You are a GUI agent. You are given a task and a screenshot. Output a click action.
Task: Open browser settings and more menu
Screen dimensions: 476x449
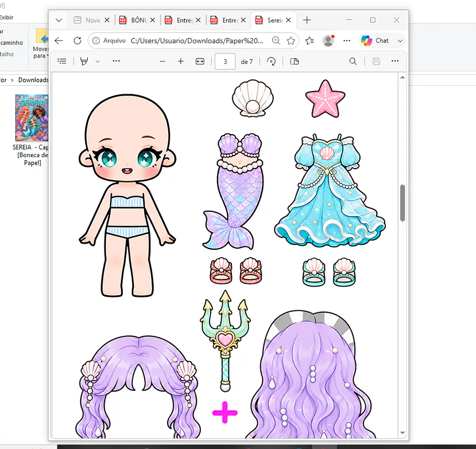[x=347, y=41]
